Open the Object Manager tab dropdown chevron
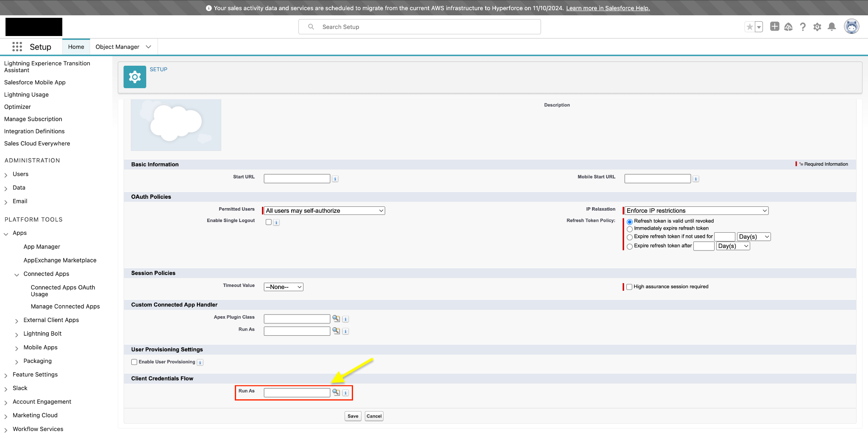 148,47
